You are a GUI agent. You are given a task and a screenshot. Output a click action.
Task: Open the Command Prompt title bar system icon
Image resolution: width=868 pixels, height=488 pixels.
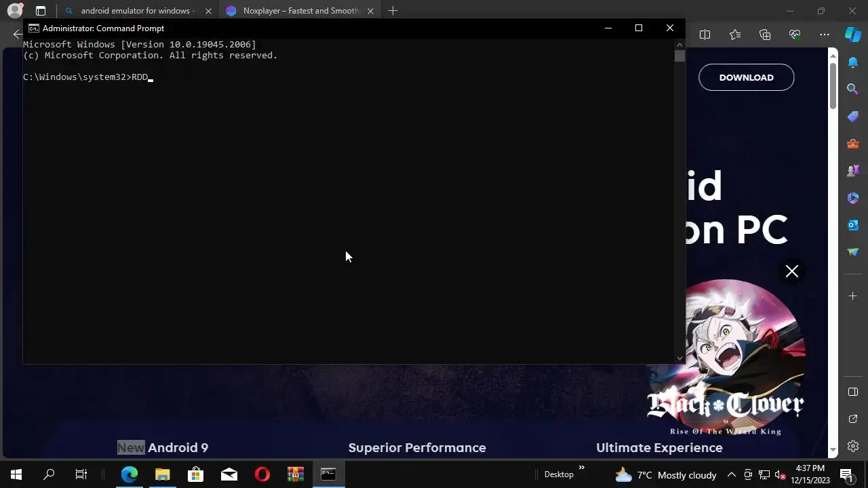(33, 28)
